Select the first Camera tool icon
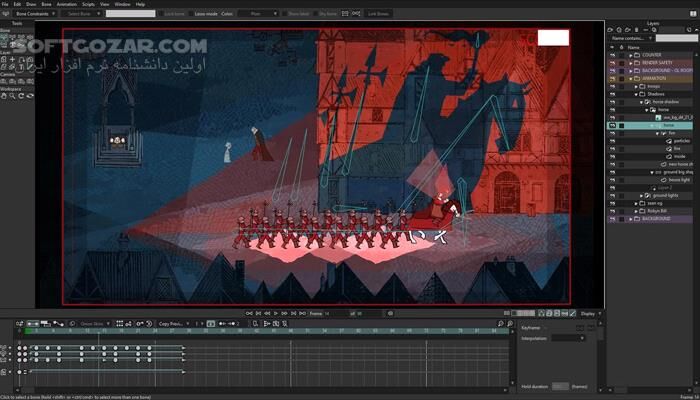Viewport: 700px width, 400px height. [x=4, y=81]
